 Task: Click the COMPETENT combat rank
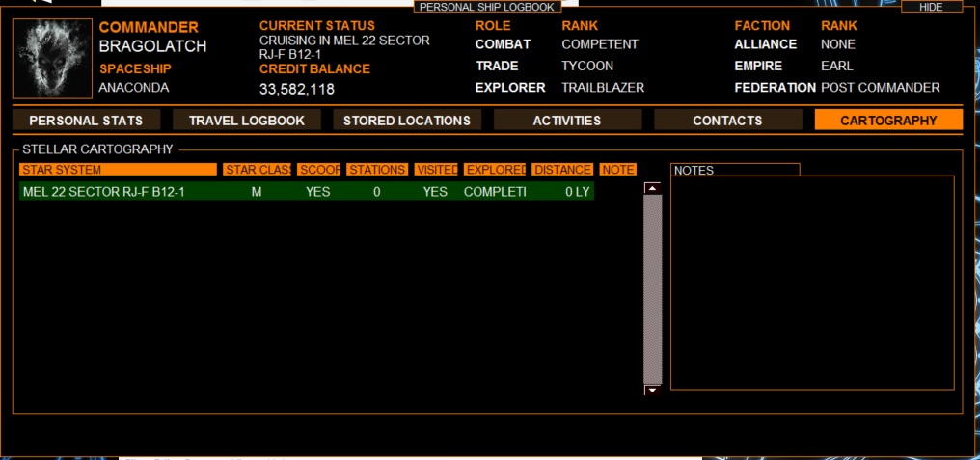600,44
